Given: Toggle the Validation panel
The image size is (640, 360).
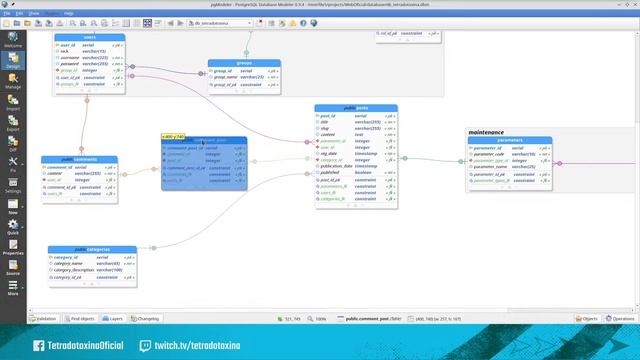Looking at the screenshot, I should tap(43, 318).
